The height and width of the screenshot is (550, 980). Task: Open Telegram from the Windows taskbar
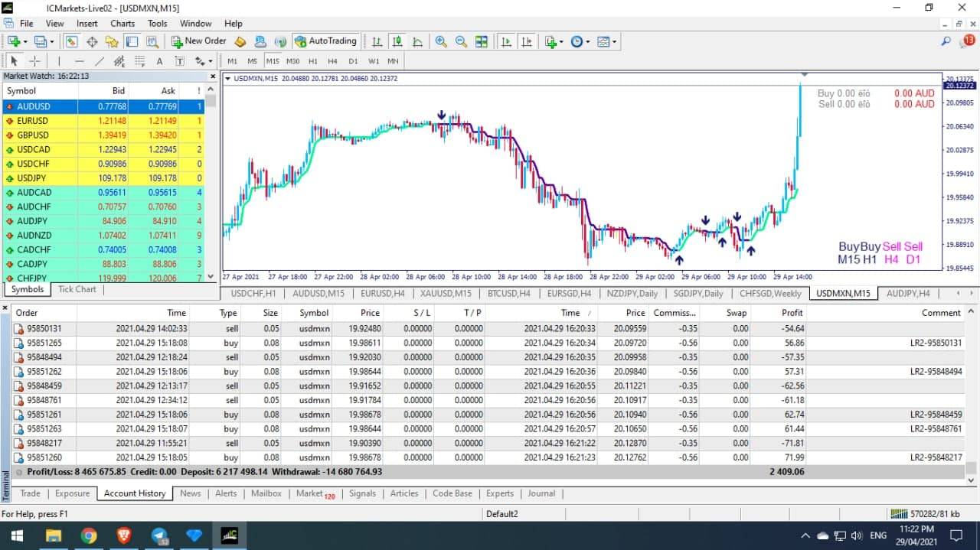tap(160, 535)
